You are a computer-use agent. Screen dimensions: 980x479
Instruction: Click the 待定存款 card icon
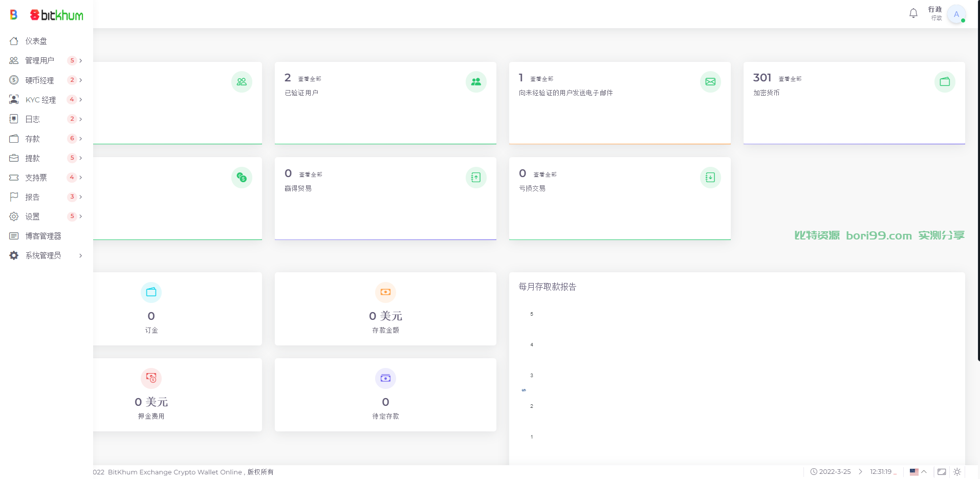[x=385, y=378]
